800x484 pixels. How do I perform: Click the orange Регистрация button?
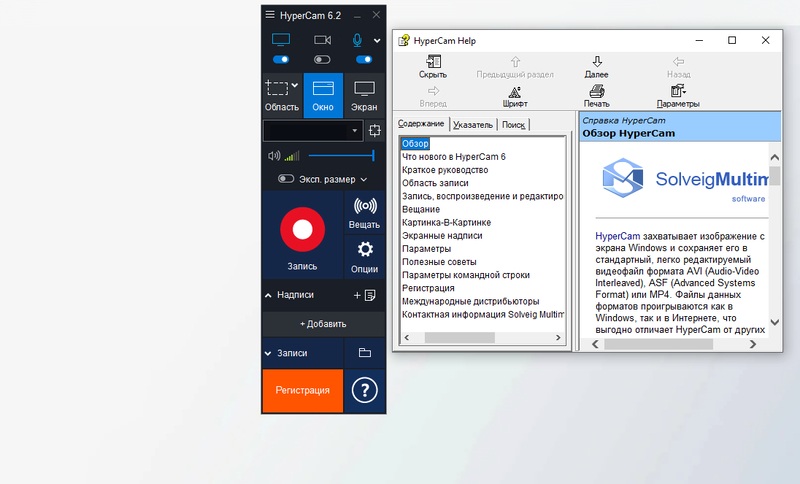point(303,391)
